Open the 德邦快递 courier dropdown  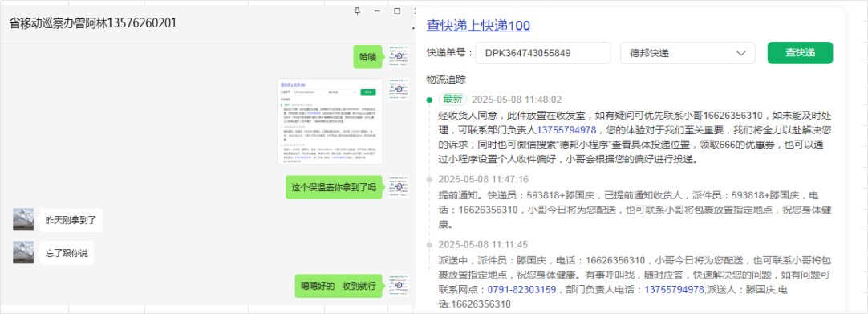[x=688, y=53]
